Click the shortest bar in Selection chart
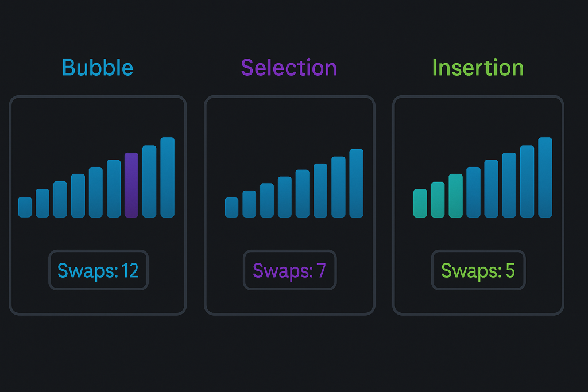 pos(231,207)
